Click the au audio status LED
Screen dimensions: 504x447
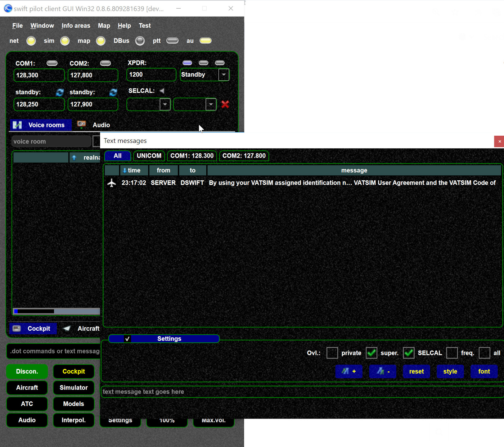click(x=206, y=40)
